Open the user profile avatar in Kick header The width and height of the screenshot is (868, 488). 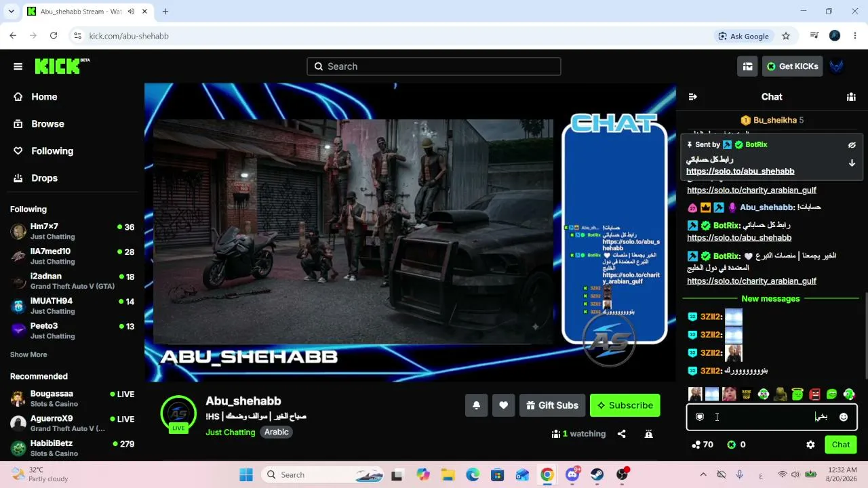pos(837,66)
